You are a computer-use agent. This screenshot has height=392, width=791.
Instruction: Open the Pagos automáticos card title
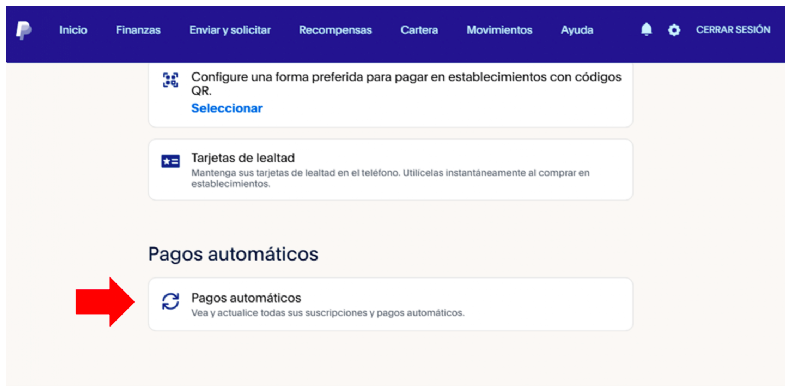[246, 298]
